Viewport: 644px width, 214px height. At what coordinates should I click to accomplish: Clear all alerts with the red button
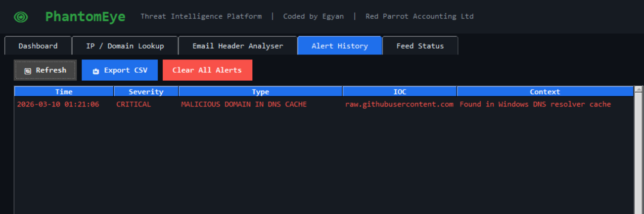pos(207,70)
